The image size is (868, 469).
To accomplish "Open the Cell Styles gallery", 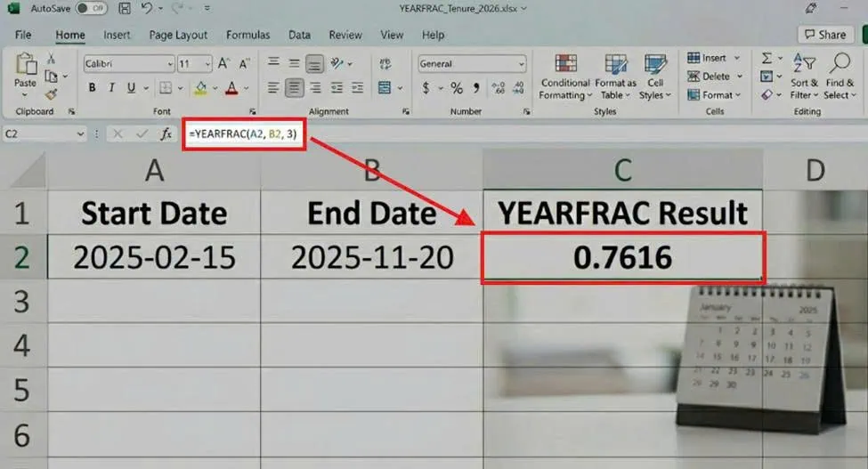I will [655, 77].
